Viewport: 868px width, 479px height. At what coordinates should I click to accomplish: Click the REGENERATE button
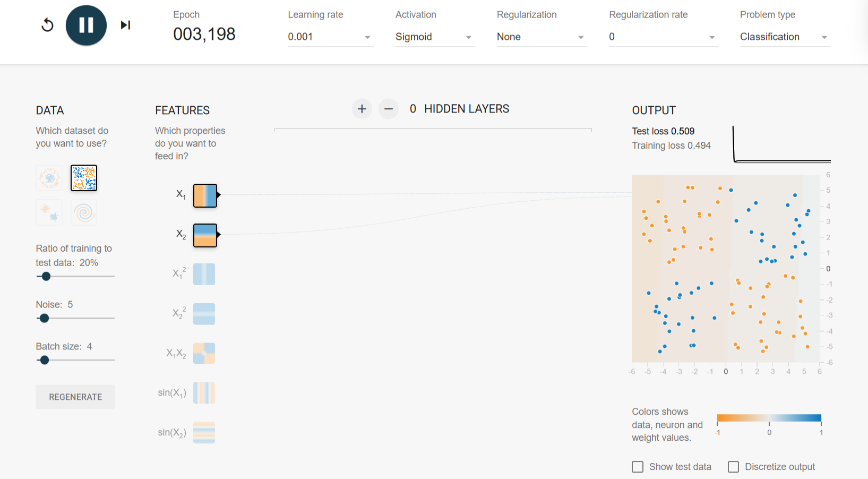75,397
